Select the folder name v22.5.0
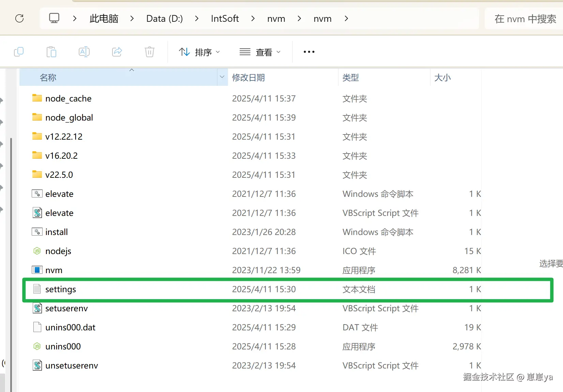The width and height of the screenshot is (563, 392). click(59, 175)
